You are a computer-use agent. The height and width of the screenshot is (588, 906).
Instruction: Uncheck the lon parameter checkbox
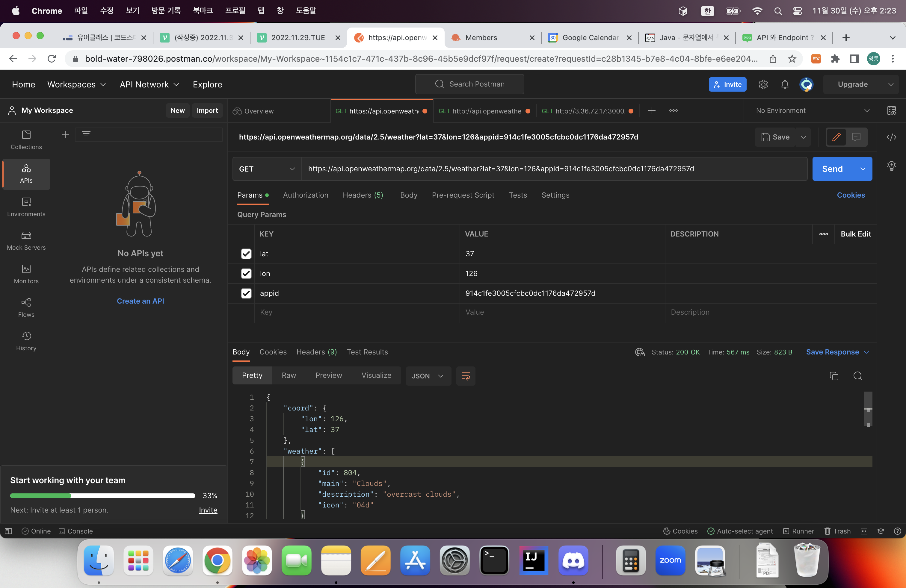pos(246,273)
